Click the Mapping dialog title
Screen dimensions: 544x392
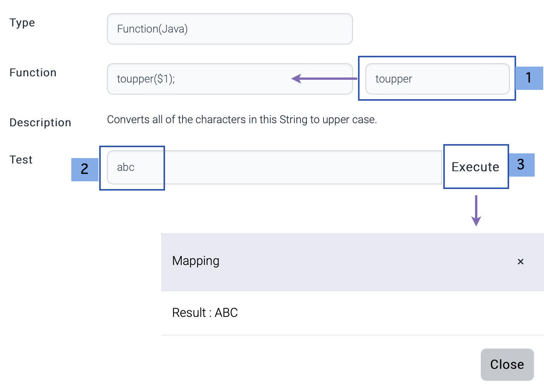tap(196, 261)
